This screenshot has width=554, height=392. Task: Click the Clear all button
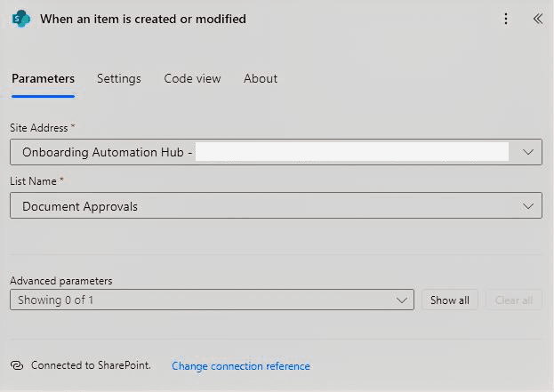click(513, 300)
